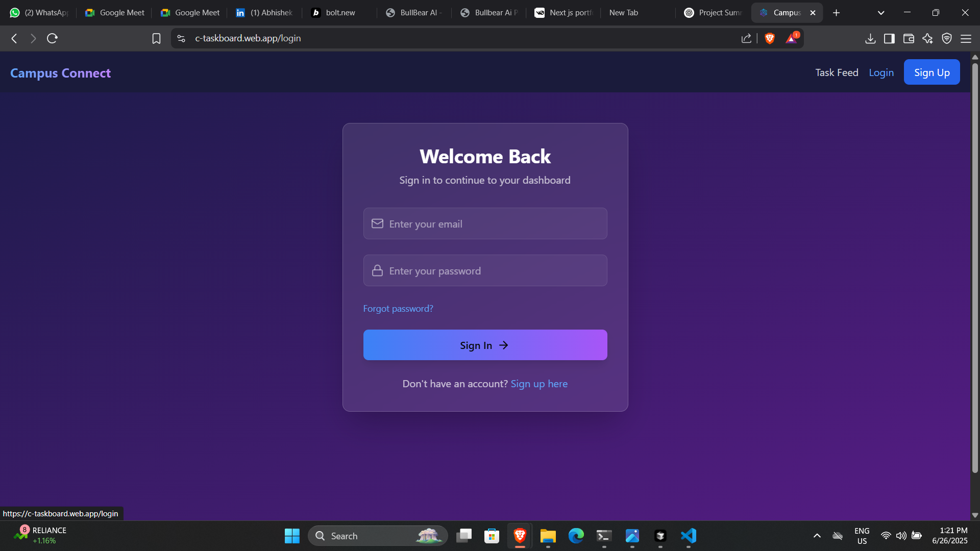Click the Login link in the navbar
Image resolution: width=980 pixels, height=551 pixels.
pyautogui.click(x=881, y=72)
